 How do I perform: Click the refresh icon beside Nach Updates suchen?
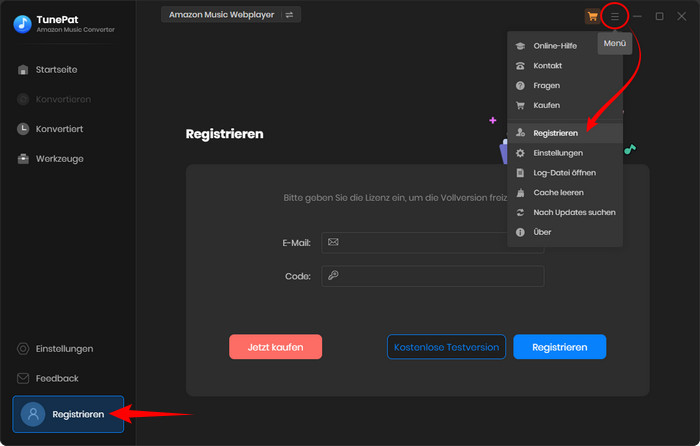pyautogui.click(x=520, y=213)
